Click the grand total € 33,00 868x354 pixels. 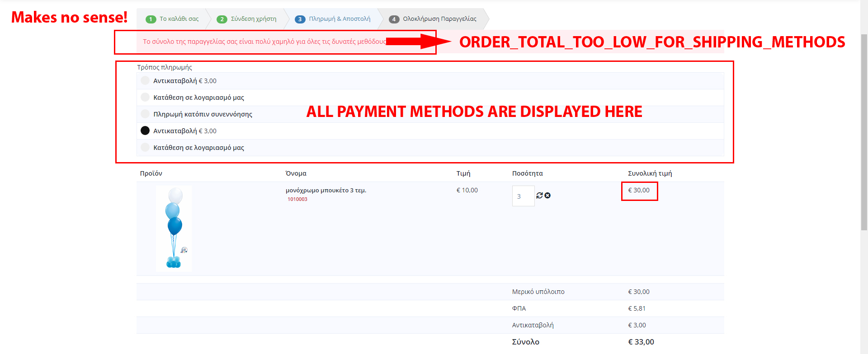[x=641, y=342]
